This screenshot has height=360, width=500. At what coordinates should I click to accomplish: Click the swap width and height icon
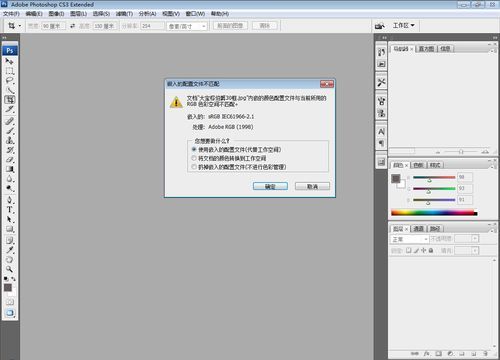pos(72,26)
